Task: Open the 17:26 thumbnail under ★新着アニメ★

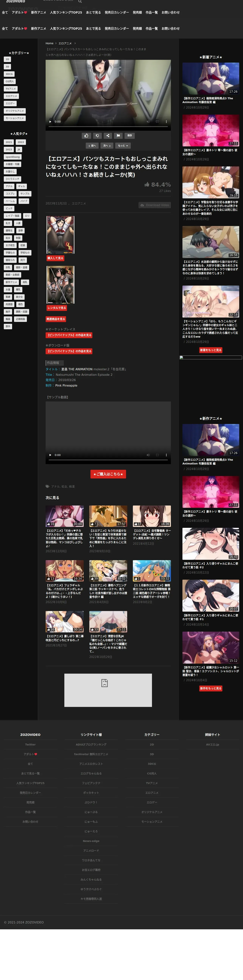Action: coord(211,79)
